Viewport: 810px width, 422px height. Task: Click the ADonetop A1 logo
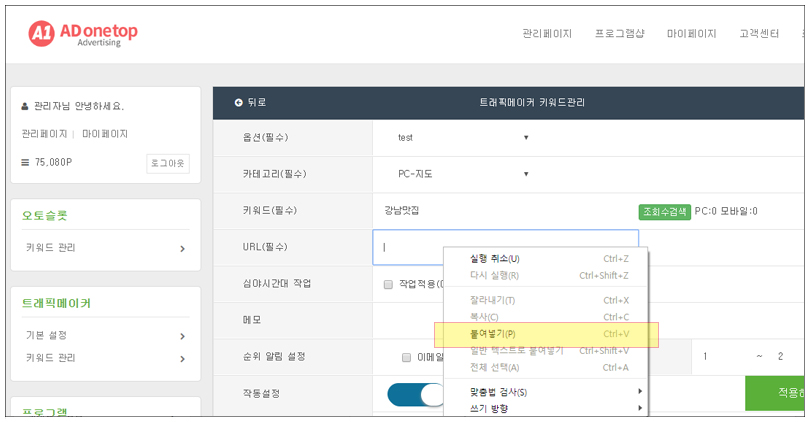tap(83, 34)
